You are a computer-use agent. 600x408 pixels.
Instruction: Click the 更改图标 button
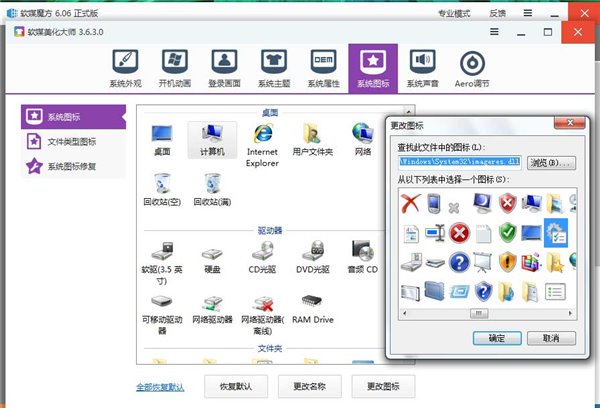click(383, 387)
